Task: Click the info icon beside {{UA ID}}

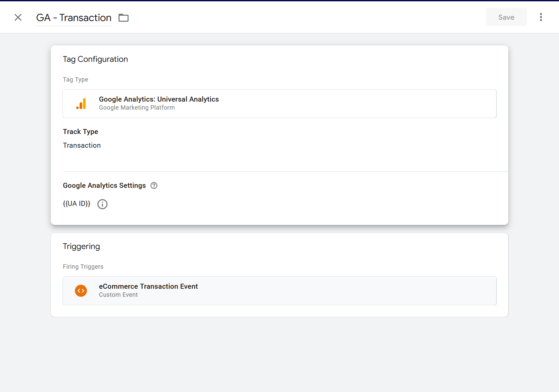Action: pos(102,204)
